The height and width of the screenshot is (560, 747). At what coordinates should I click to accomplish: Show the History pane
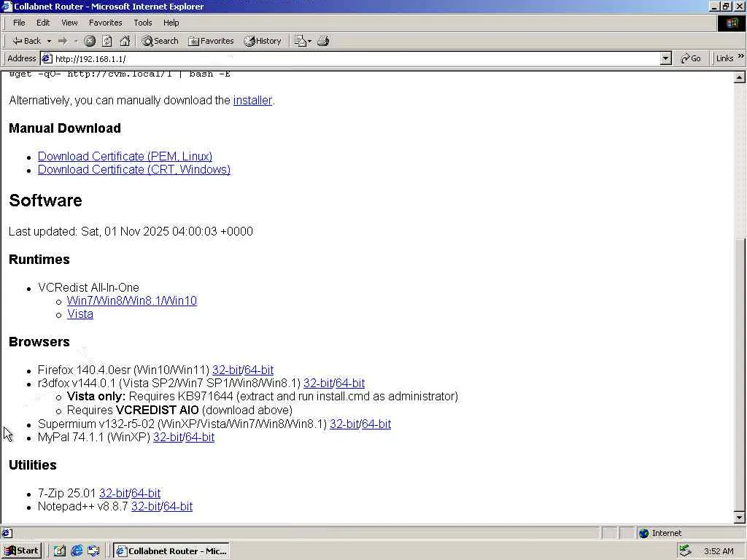263,41
